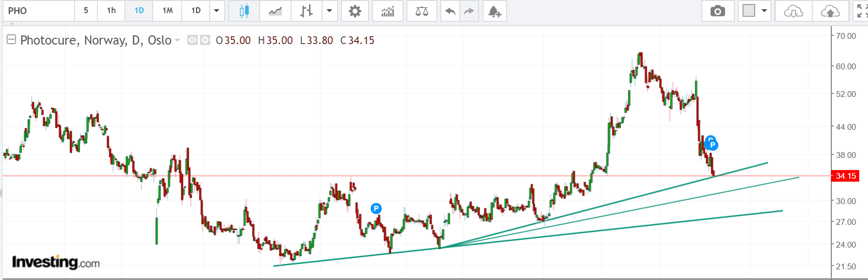
Task: Click the Photocure, Norway, D, Oslo title
Action: (x=96, y=40)
